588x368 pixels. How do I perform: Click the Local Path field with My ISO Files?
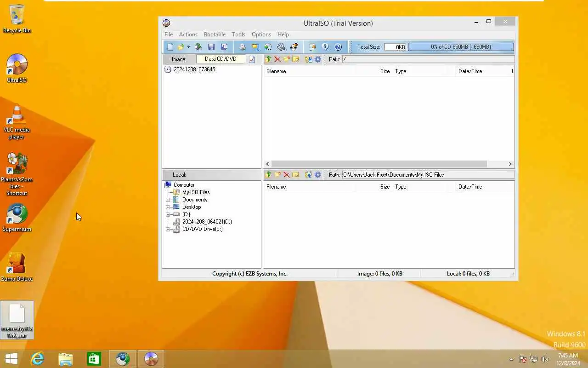click(428, 175)
